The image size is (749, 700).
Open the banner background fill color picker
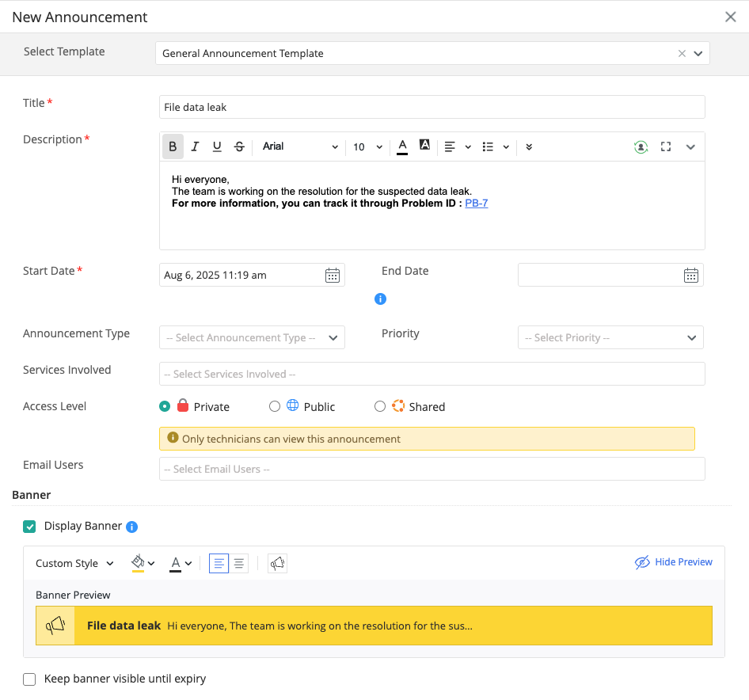point(138,563)
